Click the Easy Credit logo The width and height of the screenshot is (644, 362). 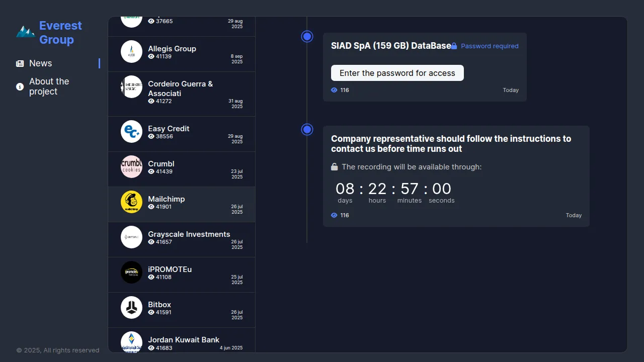pos(131,132)
